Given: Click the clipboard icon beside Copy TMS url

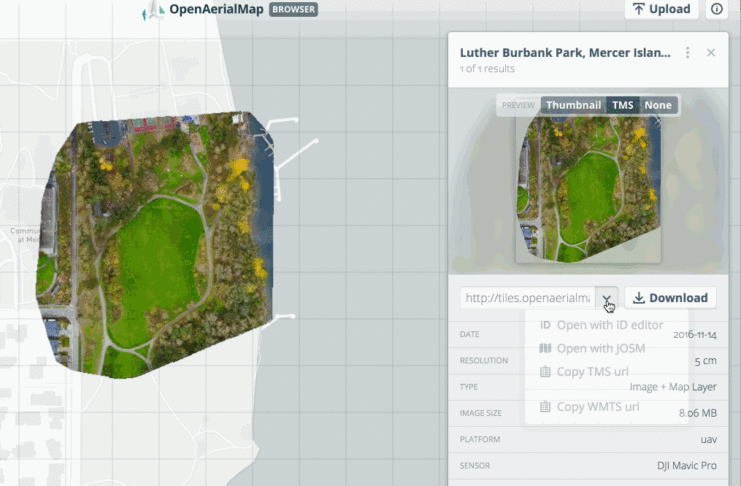Looking at the screenshot, I should (545, 372).
